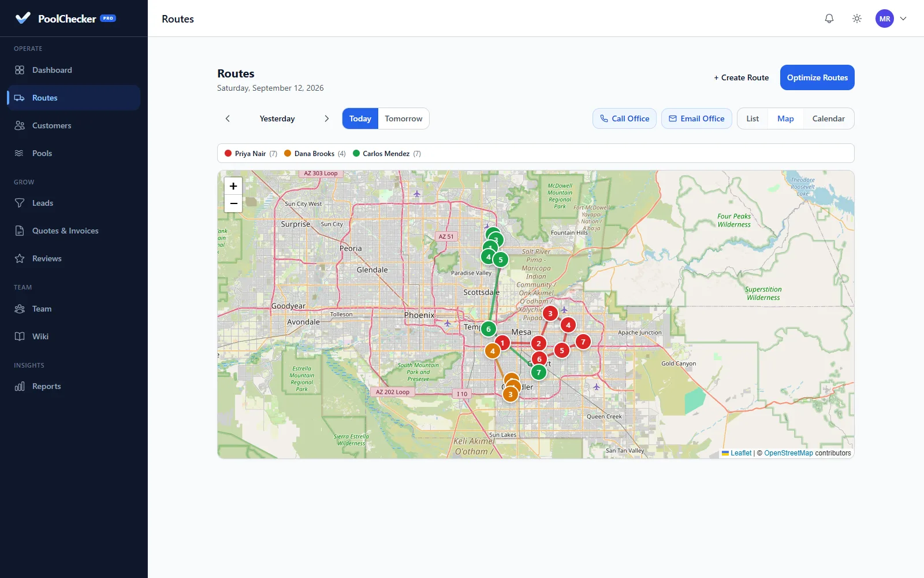Click the MR user avatar
This screenshot has width=924, height=578.
pos(885,18)
